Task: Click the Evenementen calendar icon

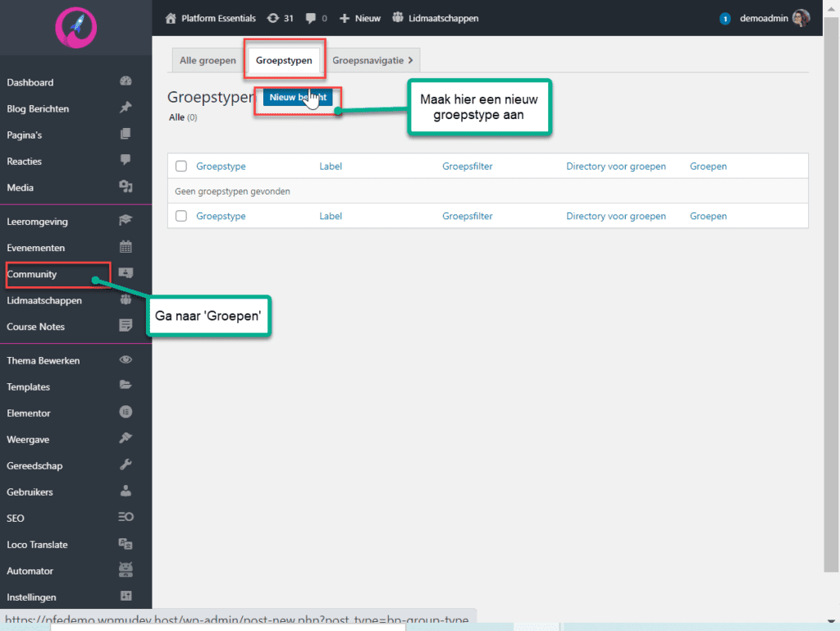Action: (126, 247)
